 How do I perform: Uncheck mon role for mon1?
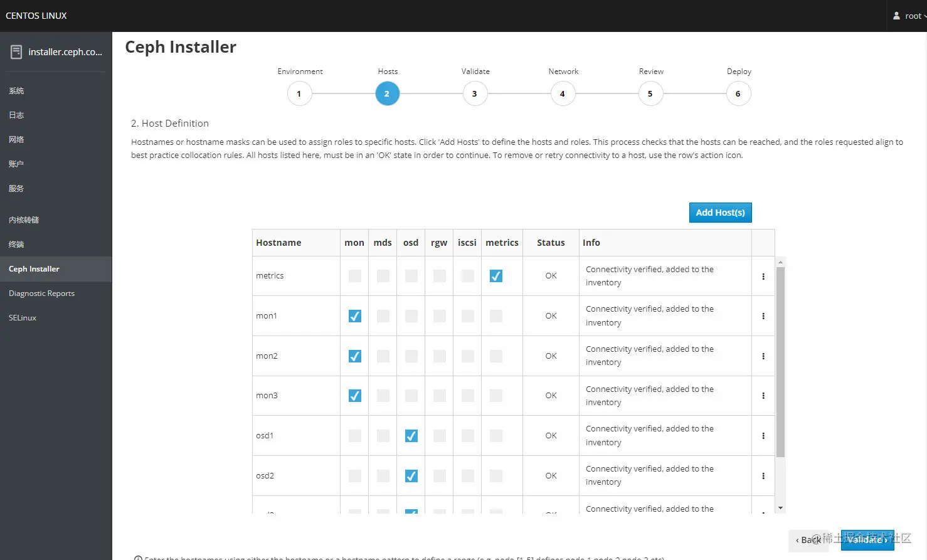[x=355, y=316]
